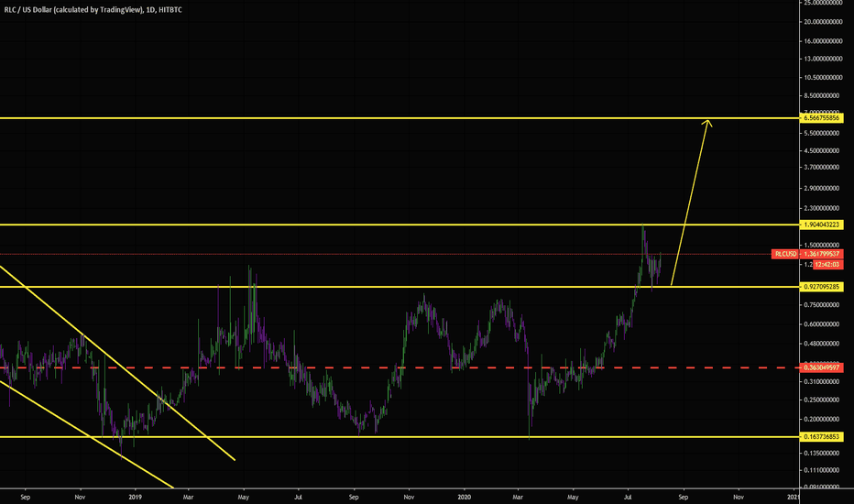854x504 pixels.
Task: Click the red RLCUSD symbol tag
Action: [785, 254]
